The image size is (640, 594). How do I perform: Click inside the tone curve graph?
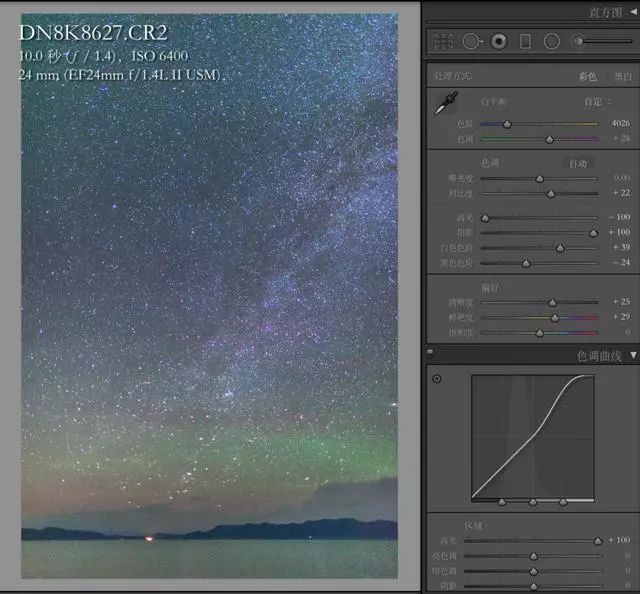[x=533, y=436]
